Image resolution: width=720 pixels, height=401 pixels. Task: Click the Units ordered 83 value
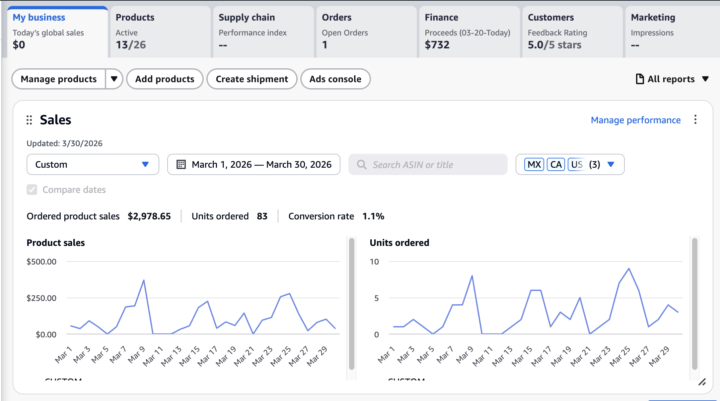coord(262,216)
